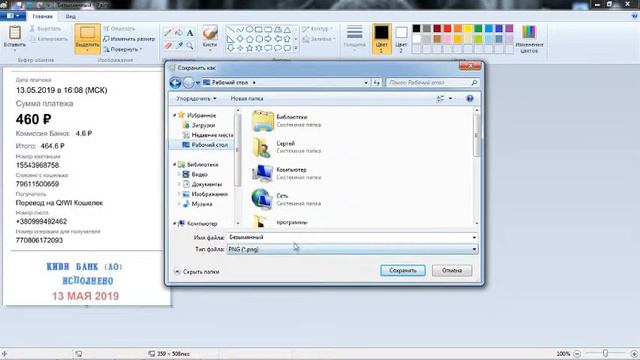640x360 pixels.
Task: Open the file name history dropdown arrow
Action: tap(474, 237)
